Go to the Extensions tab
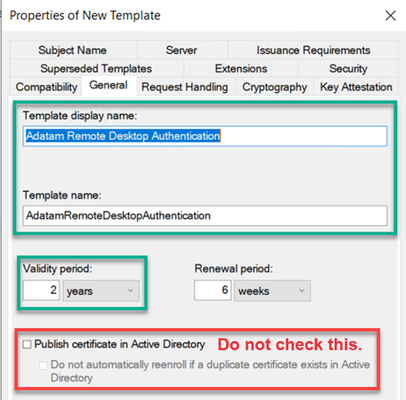The height and width of the screenshot is (400, 406). click(x=241, y=68)
